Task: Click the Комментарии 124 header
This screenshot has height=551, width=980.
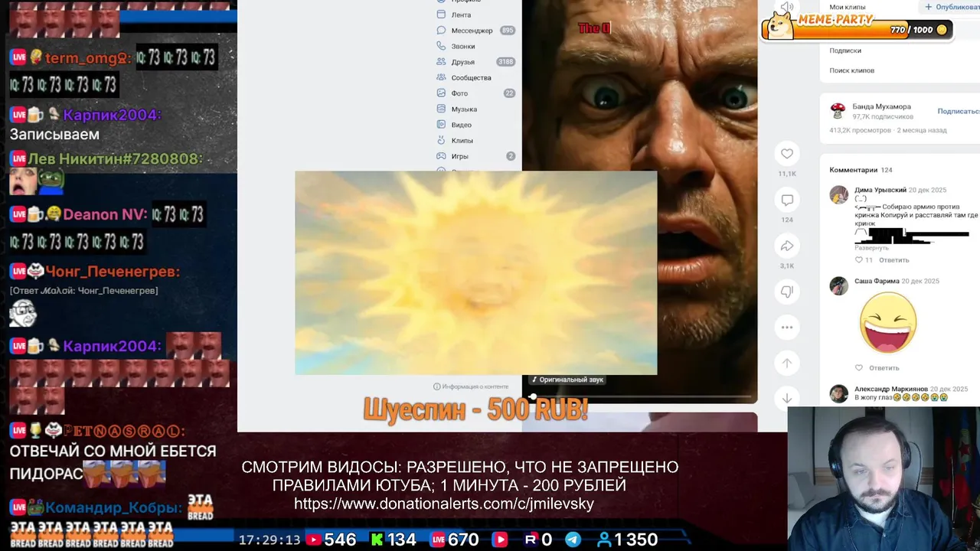Action: [x=861, y=170]
